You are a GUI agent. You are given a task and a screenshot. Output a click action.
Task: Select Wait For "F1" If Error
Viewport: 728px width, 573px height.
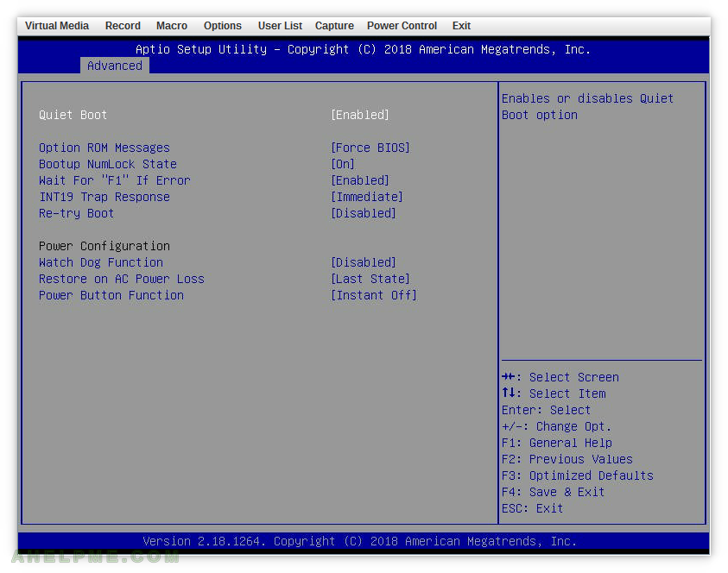pyautogui.click(x=114, y=180)
